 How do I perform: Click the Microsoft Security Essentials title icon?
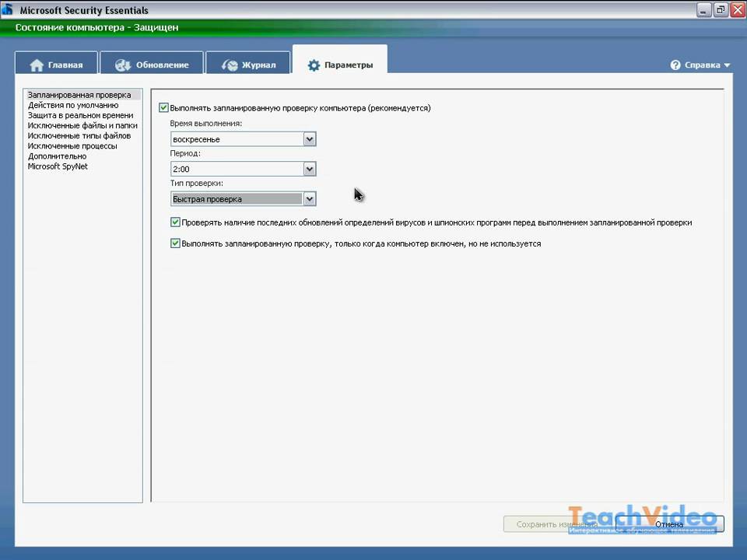8,9
